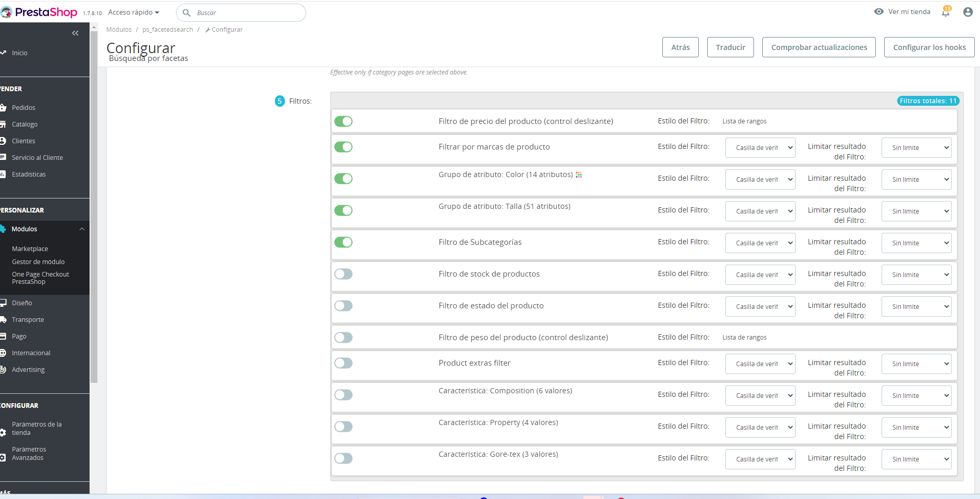Image resolution: width=980 pixels, height=499 pixels.
Task: Open Gestor de modulo in the sidebar
Action: [39, 262]
